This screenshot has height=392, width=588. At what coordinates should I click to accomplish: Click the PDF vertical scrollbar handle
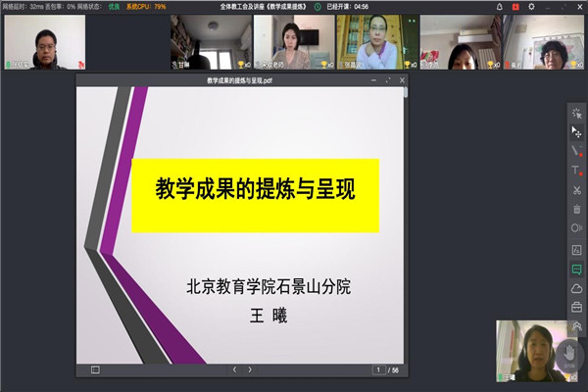pos(406,92)
